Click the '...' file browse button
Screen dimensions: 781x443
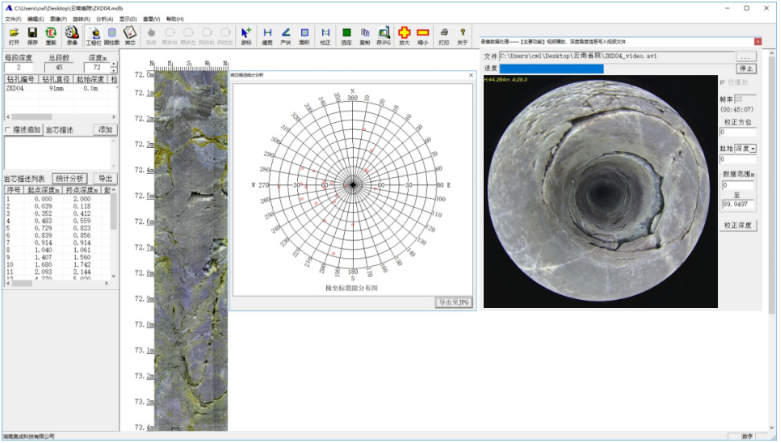[746, 56]
